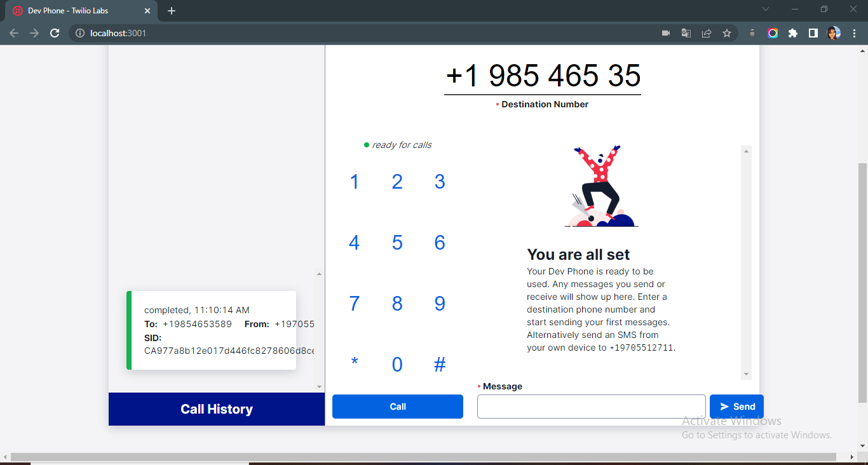Dial digit 8 on keypad
This screenshot has width=868, height=465.
coord(397,304)
